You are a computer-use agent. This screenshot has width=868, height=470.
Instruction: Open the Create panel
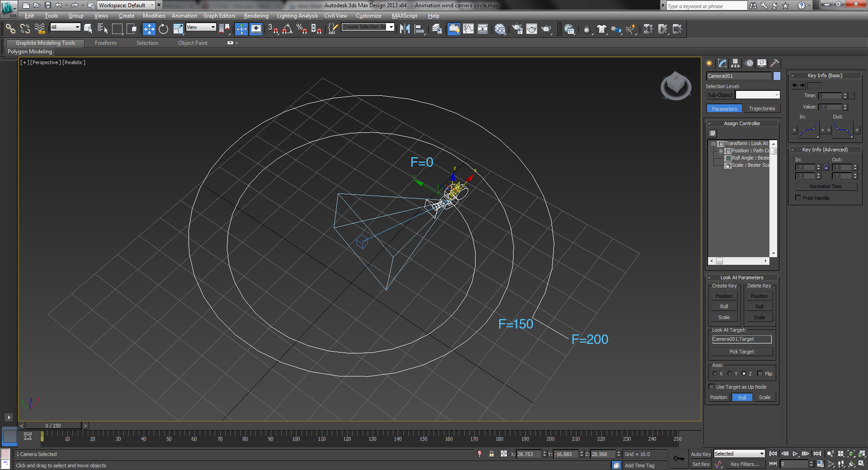[x=709, y=63]
